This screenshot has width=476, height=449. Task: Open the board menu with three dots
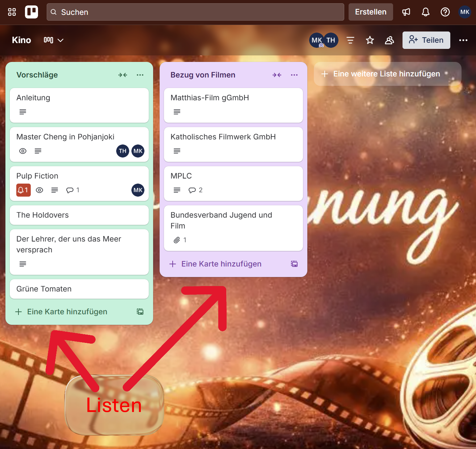pos(463,40)
